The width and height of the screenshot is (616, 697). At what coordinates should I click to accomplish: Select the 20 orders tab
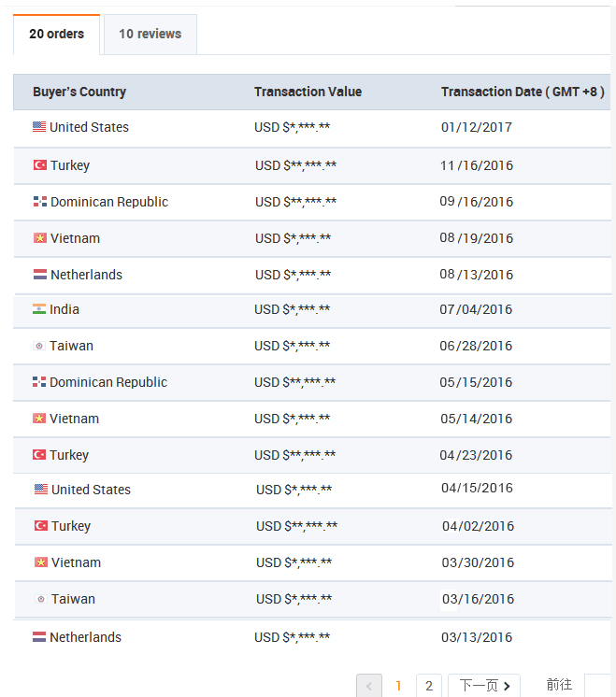coord(56,35)
